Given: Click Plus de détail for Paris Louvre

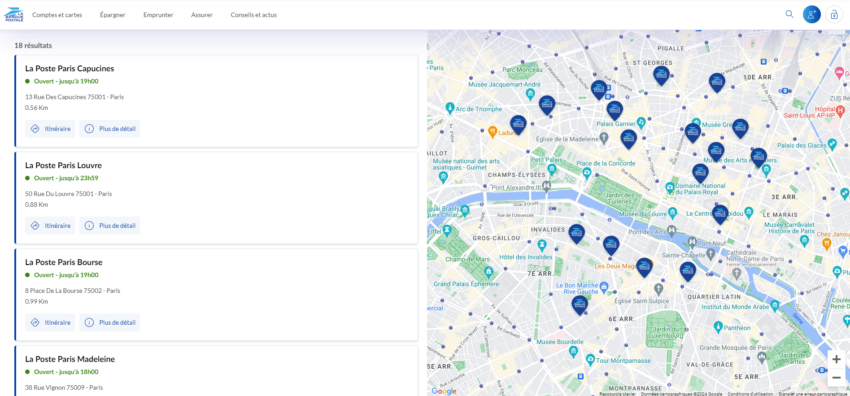Looking at the screenshot, I should point(110,225).
